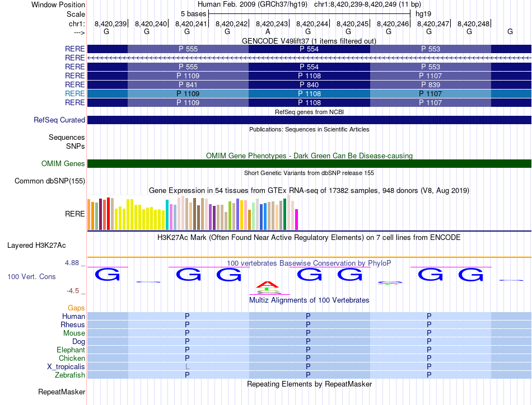
Task: Click the base A in the sequence row
Action: click(x=268, y=31)
